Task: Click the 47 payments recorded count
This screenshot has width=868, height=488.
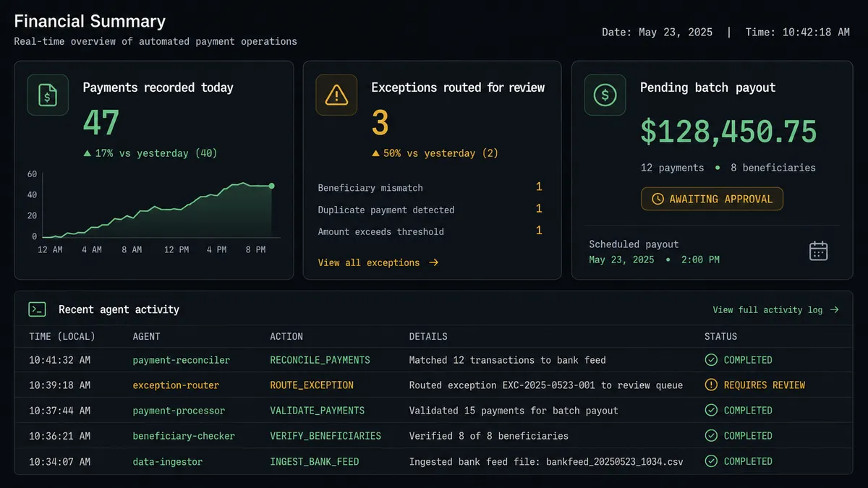Action: 101,122
